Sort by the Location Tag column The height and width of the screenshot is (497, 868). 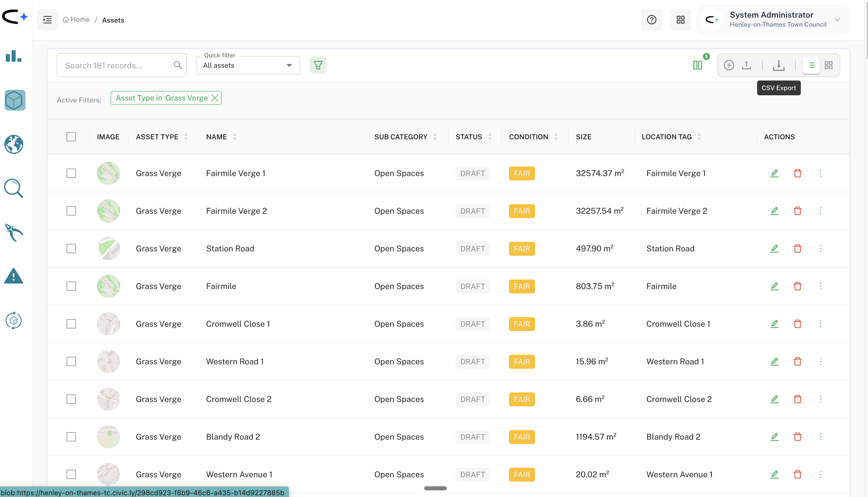click(699, 136)
